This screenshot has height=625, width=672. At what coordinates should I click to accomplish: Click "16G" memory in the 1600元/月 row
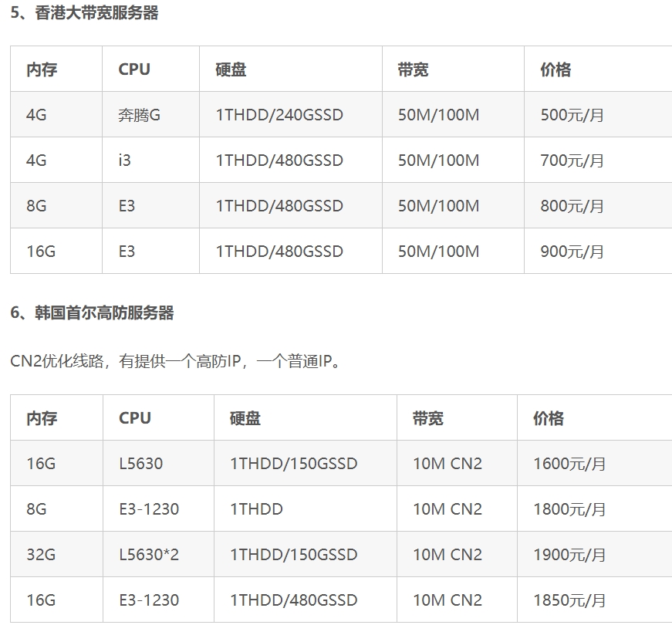(41, 464)
